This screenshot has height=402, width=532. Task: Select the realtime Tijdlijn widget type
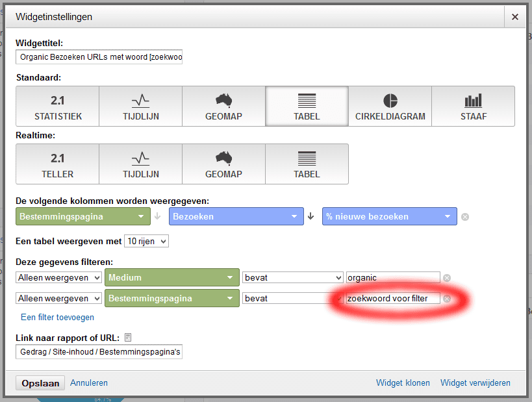click(x=141, y=164)
